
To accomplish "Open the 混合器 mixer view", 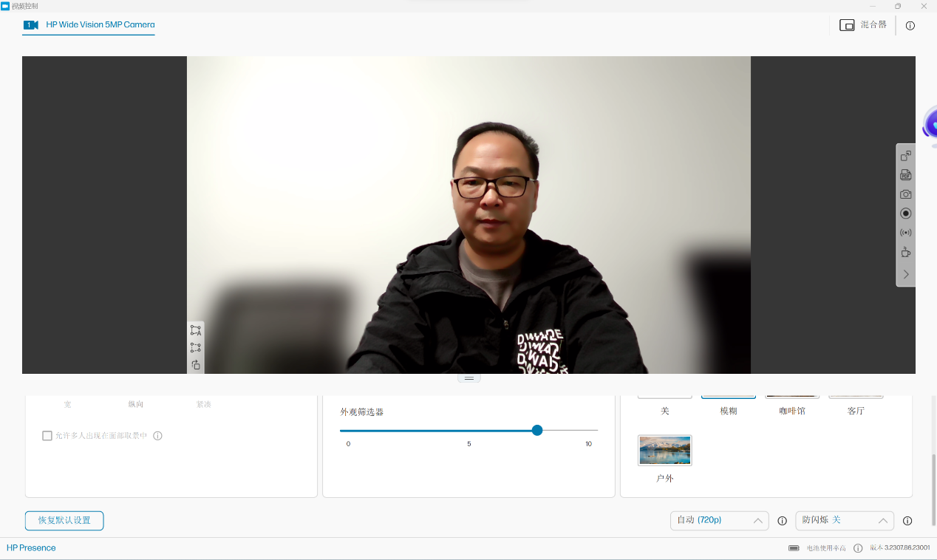I will [x=862, y=25].
